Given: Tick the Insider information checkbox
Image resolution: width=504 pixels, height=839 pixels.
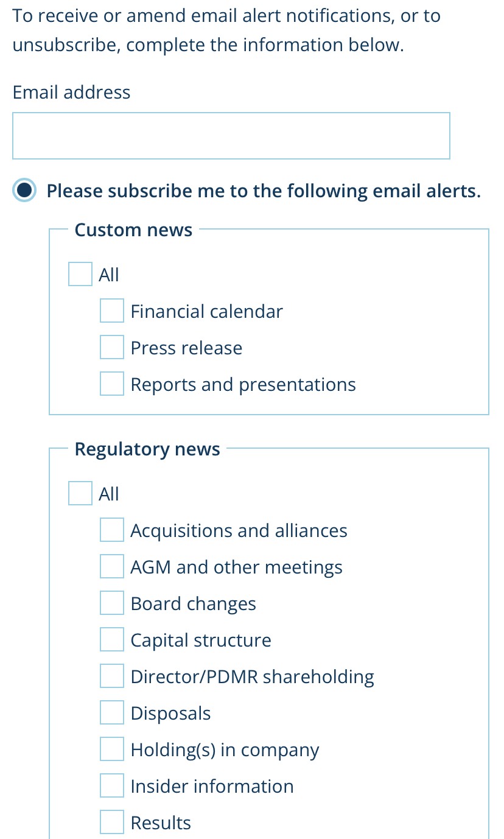Looking at the screenshot, I should [x=112, y=786].
